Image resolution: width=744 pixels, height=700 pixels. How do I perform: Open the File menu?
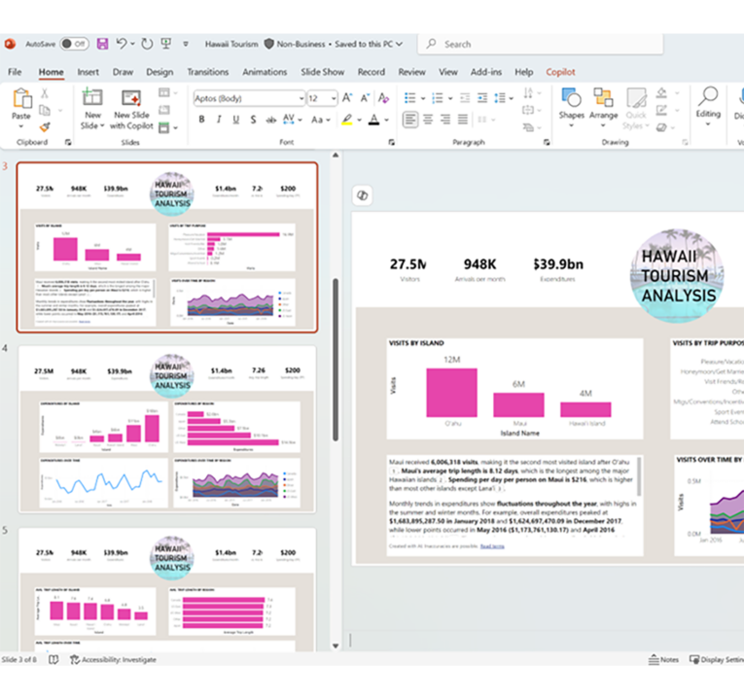(15, 72)
